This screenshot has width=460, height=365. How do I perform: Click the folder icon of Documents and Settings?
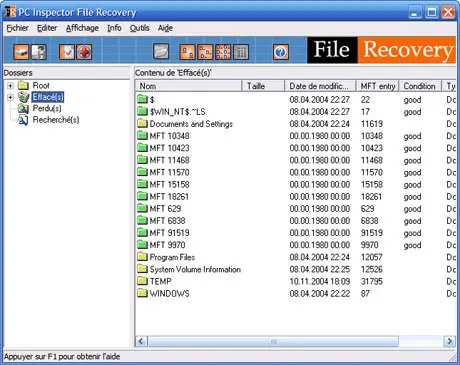pos(142,124)
